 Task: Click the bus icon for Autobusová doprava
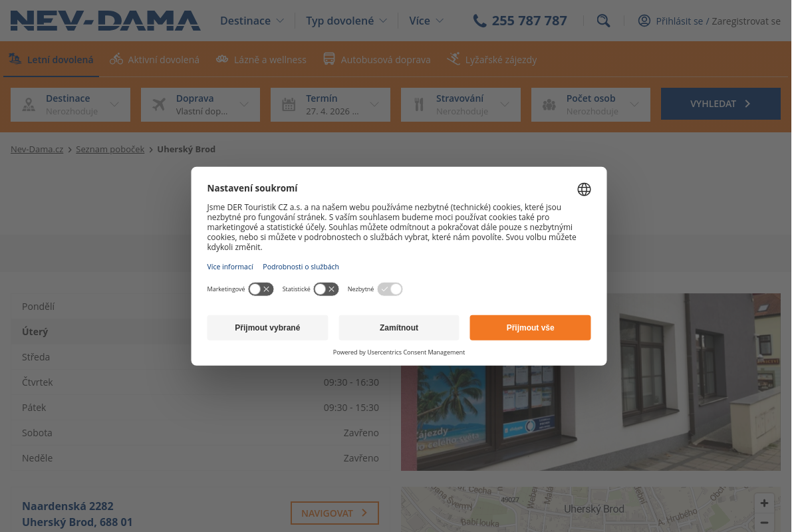click(x=329, y=59)
